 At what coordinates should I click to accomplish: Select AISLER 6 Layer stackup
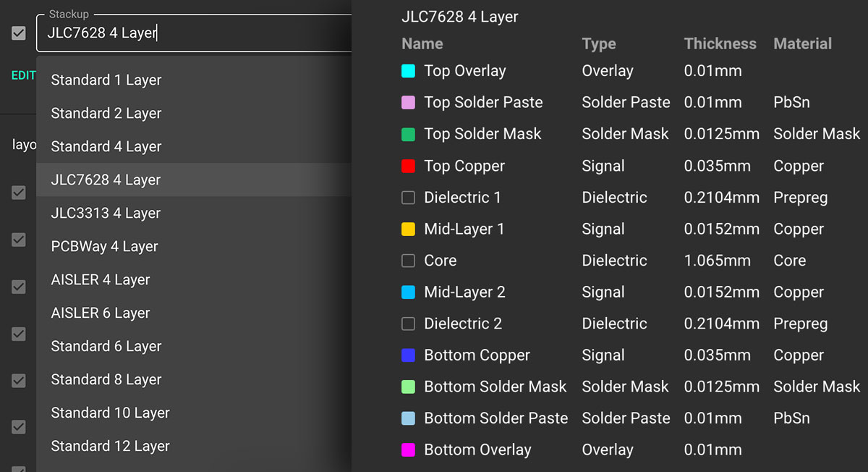pos(101,313)
